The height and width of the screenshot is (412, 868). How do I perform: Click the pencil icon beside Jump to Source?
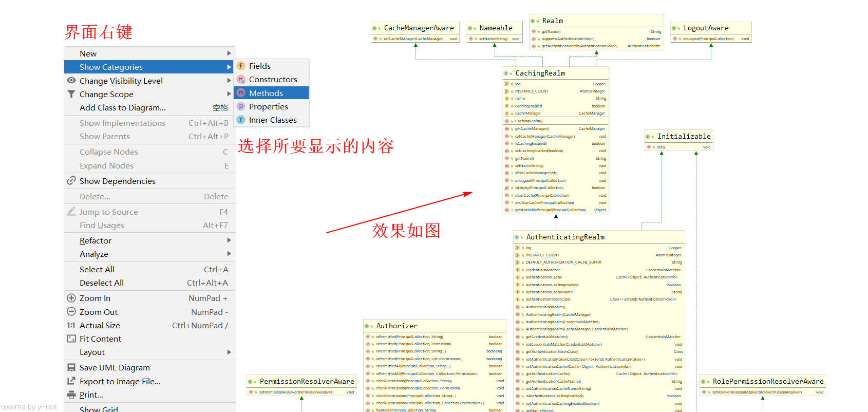(71, 211)
